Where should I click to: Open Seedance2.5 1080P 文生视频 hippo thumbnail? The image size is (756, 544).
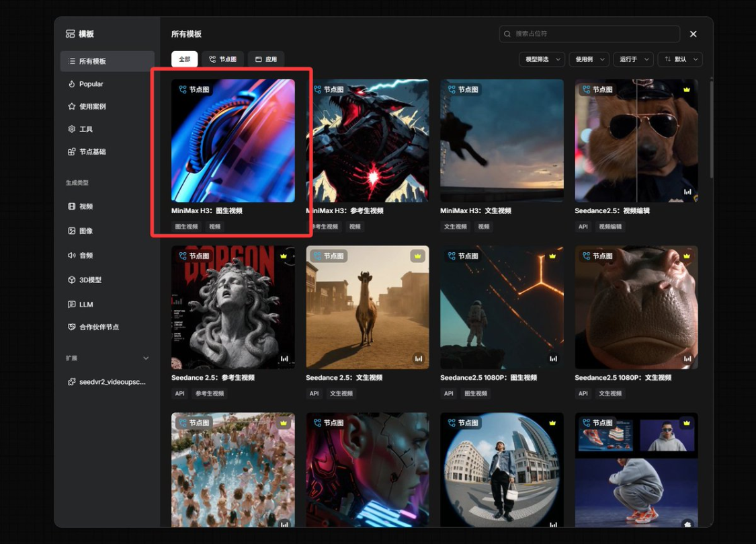click(636, 307)
